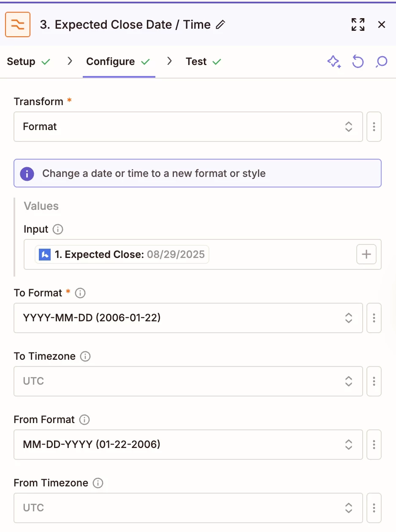This screenshot has height=532, width=396.
Task: Expand panel with fullscreen arrows icon
Action: tap(358, 25)
